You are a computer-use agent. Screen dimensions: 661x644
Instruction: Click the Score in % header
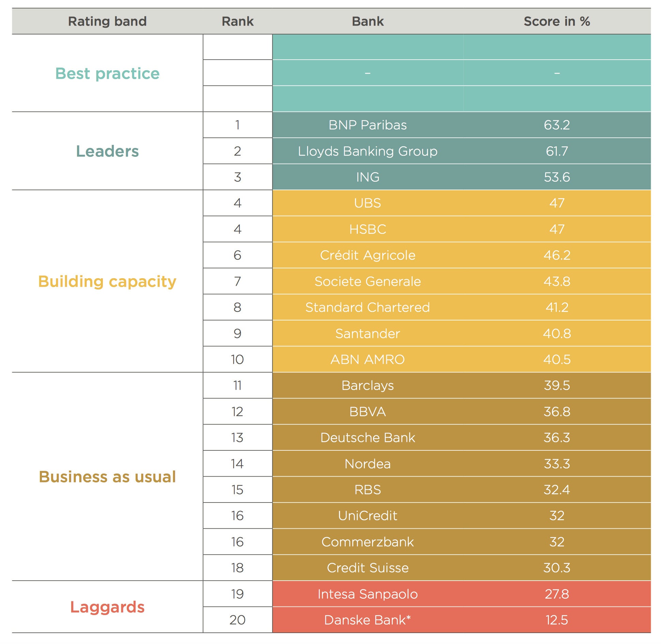pyautogui.click(x=557, y=21)
